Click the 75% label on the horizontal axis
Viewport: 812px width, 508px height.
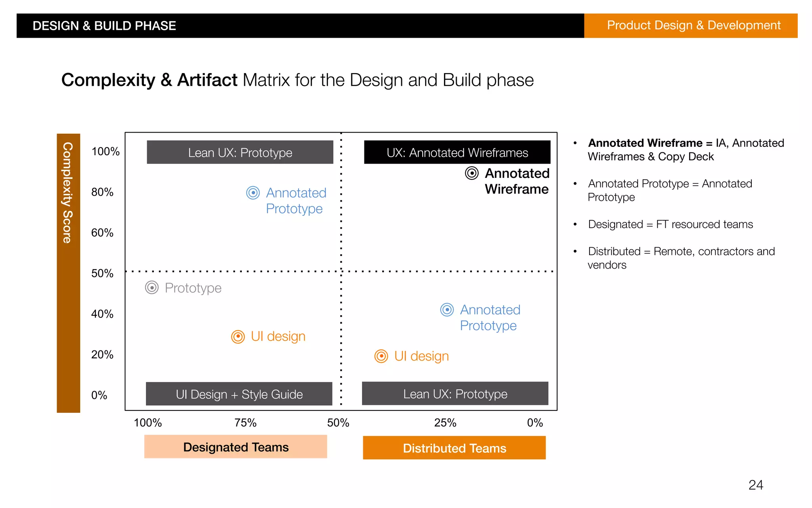245,423
